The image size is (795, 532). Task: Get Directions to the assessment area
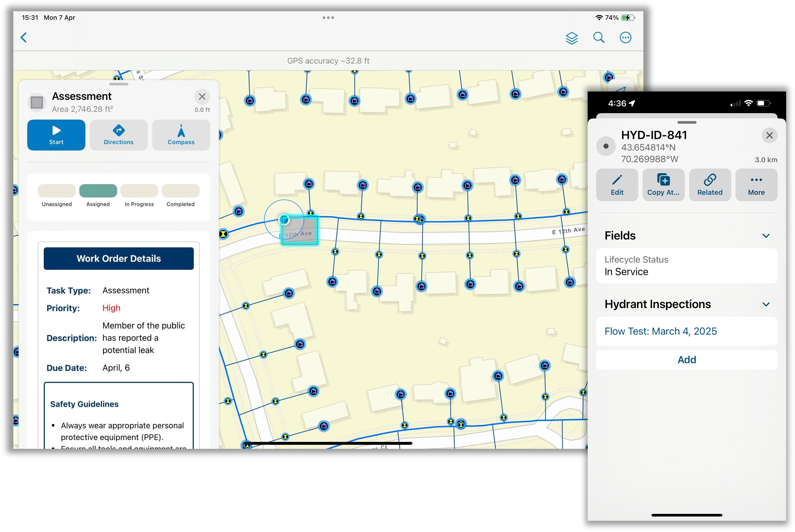118,135
